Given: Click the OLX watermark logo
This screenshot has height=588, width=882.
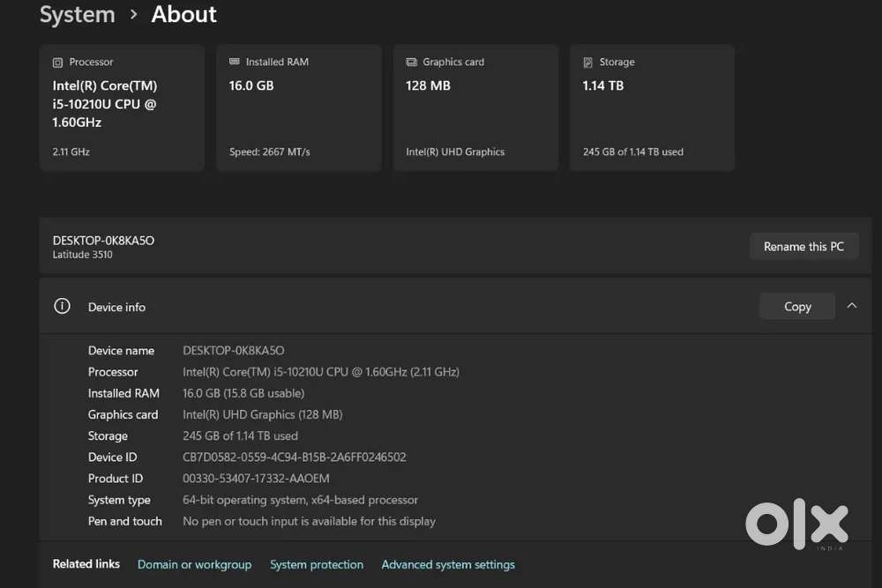Looking at the screenshot, I should [x=797, y=524].
